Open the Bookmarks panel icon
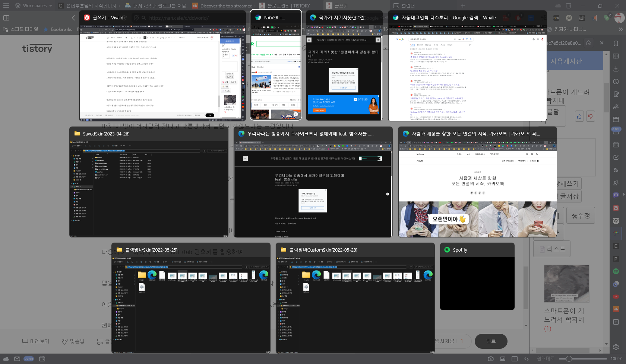Image resolution: width=626 pixels, height=364 pixels. pyautogui.click(x=616, y=44)
